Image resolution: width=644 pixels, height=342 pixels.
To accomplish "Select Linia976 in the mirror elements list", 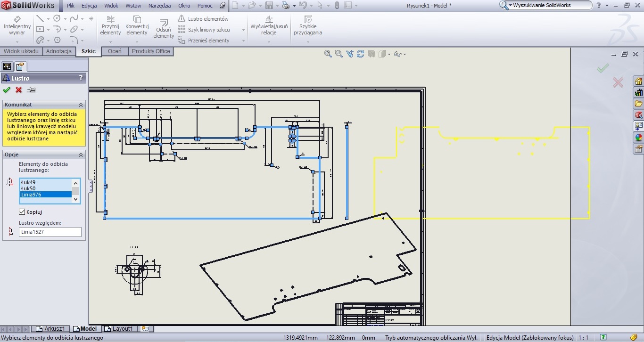I will click(45, 195).
